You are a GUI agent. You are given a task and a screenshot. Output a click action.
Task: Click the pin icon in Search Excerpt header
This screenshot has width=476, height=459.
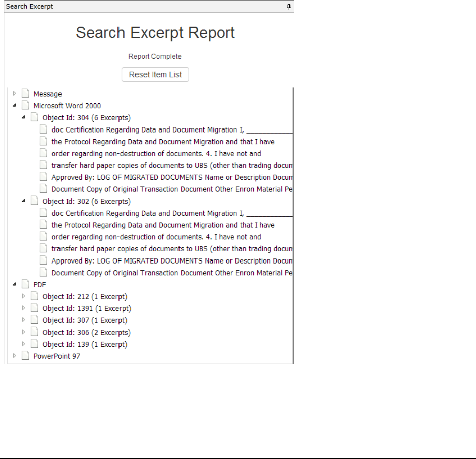pos(289,7)
